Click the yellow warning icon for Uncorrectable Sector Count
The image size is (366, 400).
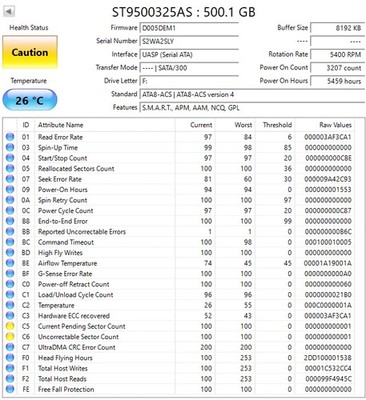tap(10, 337)
